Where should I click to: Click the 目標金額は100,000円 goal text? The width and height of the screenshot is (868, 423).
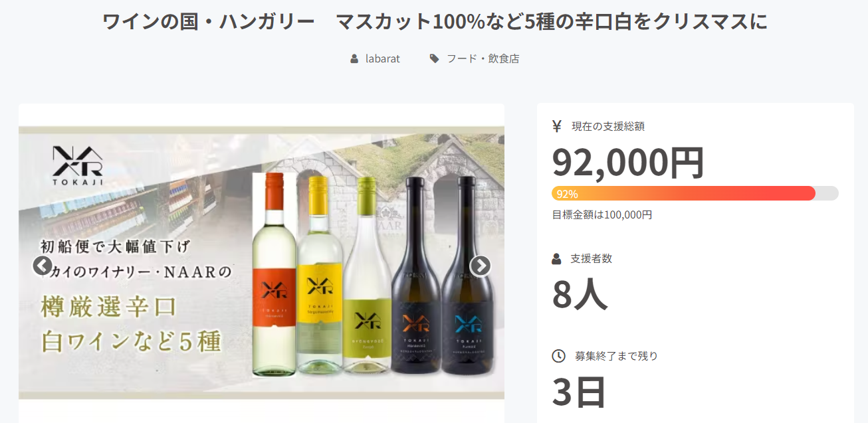click(x=602, y=214)
